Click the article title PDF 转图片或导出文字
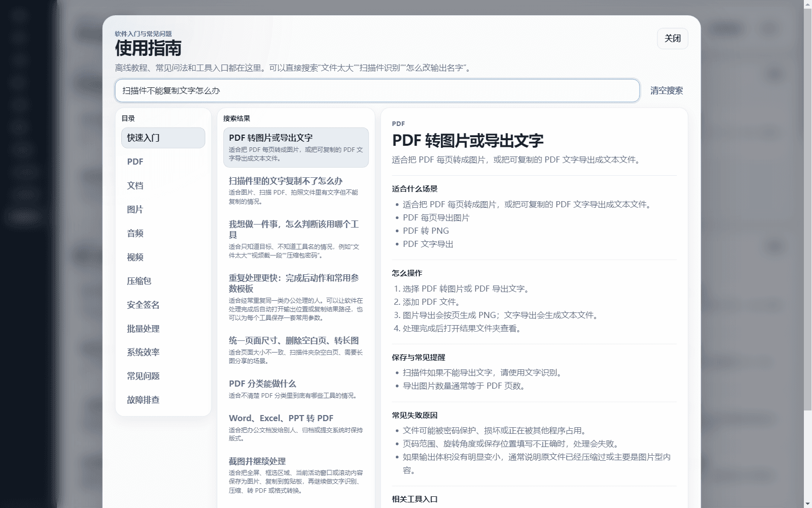Image resolution: width=812 pixels, height=508 pixels. tap(468, 140)
